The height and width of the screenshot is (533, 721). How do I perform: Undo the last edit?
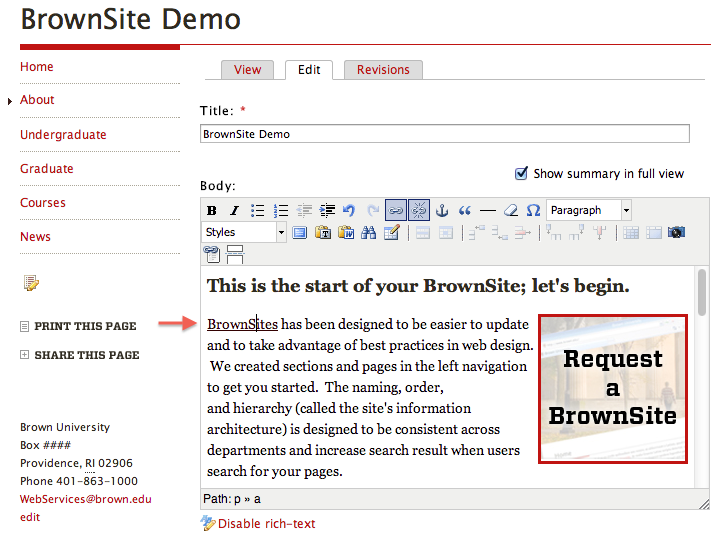point(349,211)
